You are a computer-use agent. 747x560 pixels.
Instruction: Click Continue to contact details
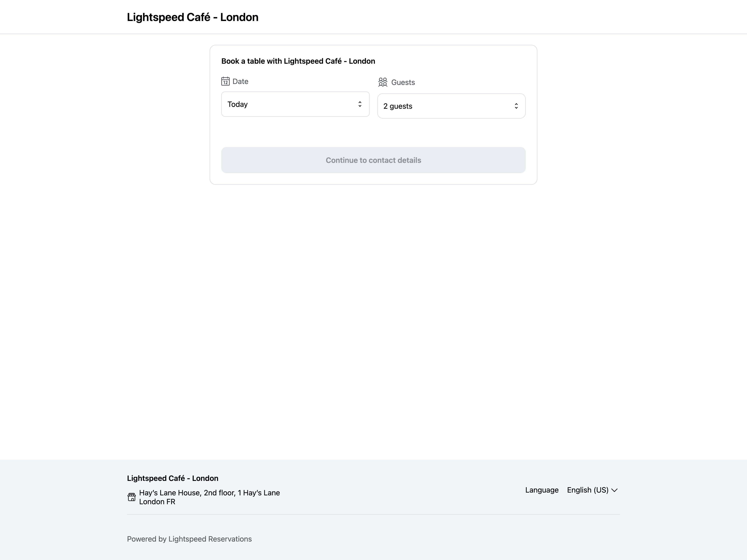click(373, 160)
